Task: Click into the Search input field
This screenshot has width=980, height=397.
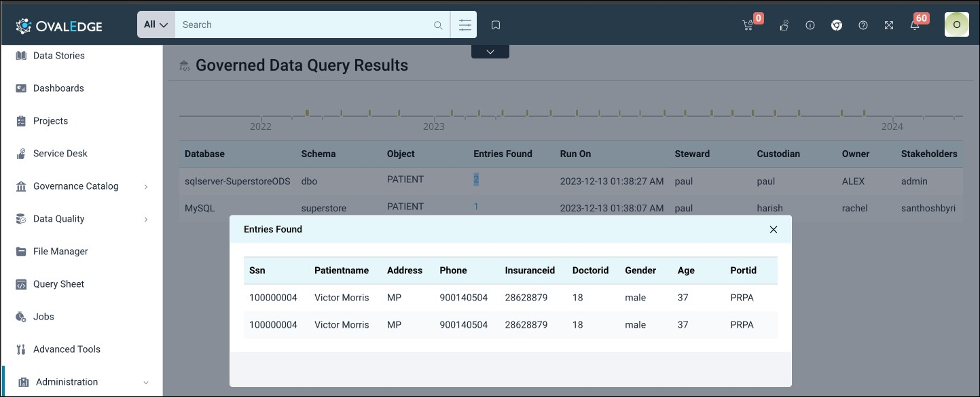Action: point(304,24)
